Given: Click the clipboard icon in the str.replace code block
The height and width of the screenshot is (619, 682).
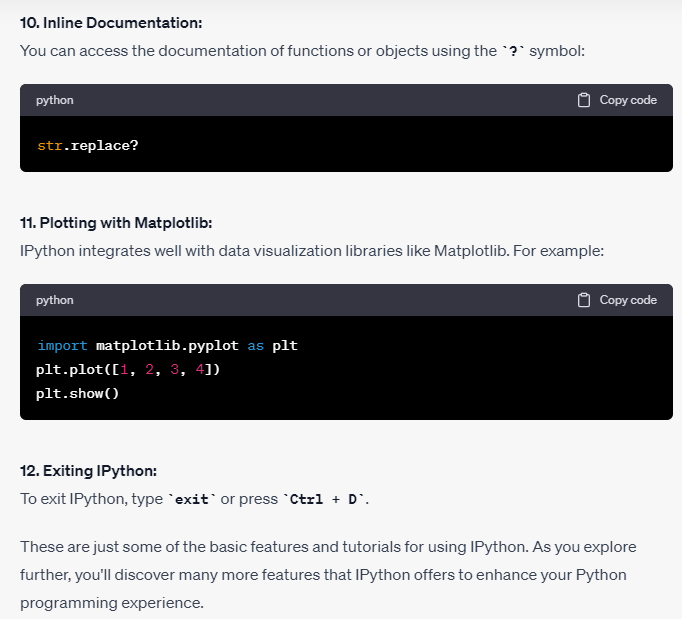Looking at the screenshot, I should tap(584, 100).
